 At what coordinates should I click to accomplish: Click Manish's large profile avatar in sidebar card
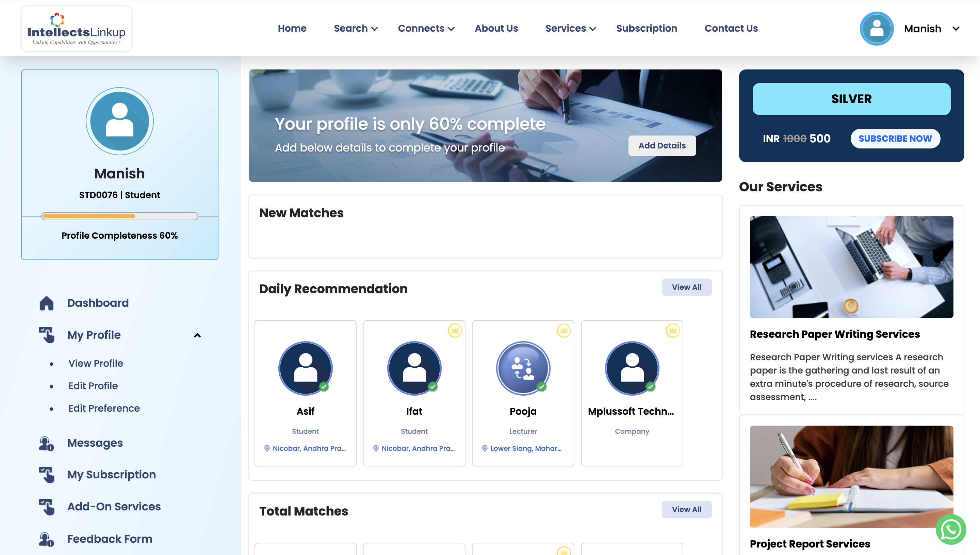[119, 121]
